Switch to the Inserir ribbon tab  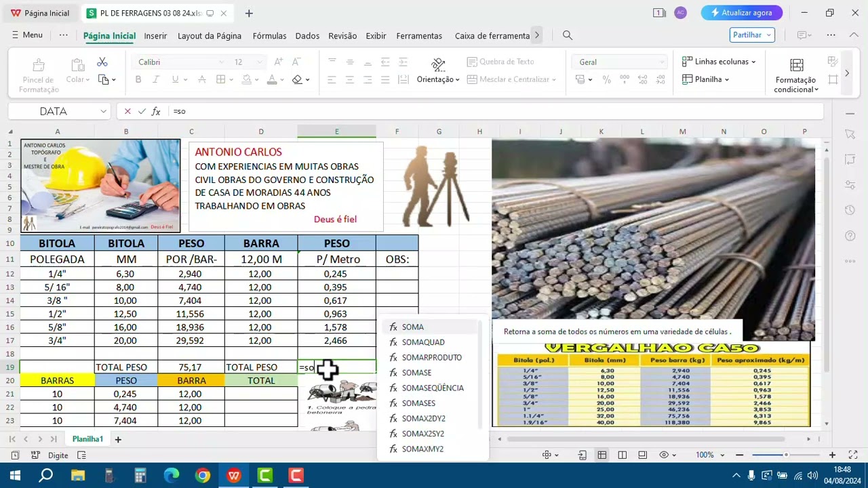155,36
